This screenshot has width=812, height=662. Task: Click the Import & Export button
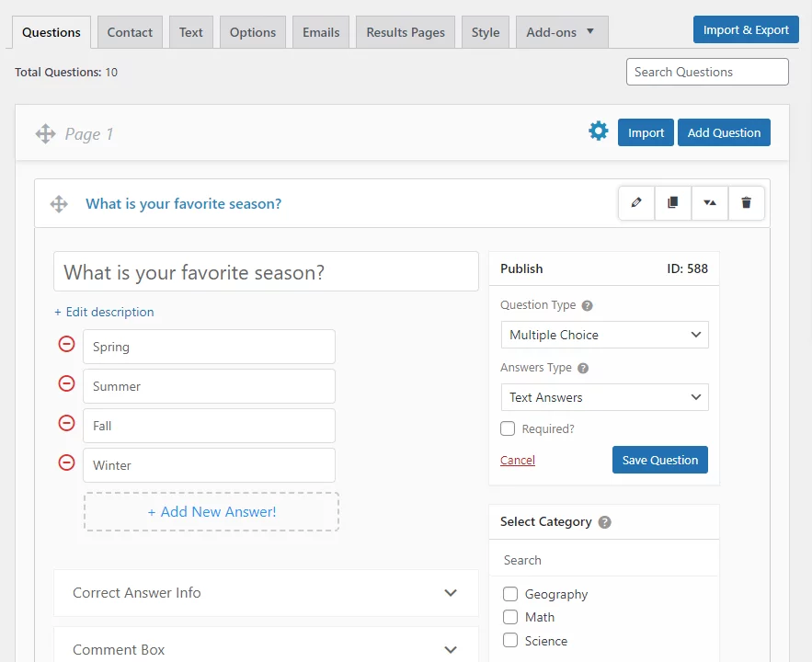tap(746, 29)
